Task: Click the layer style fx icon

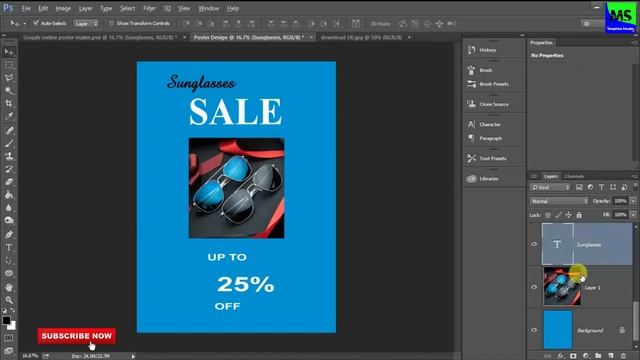Action: pyautogui.click(x=561, y=356)
